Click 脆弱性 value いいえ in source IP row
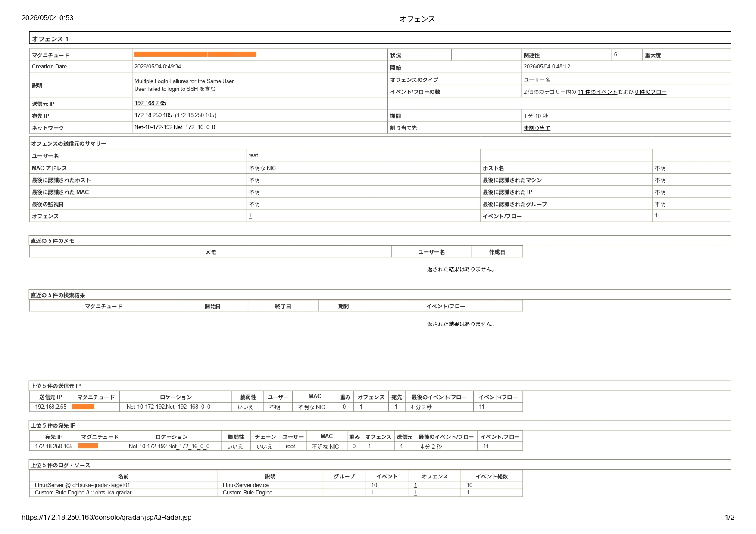The image size is (756, 534). [246, 407]
